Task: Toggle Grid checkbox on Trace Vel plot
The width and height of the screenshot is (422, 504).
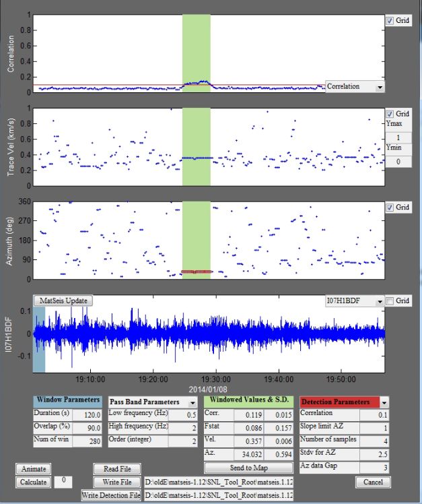Action: (391, 114)
